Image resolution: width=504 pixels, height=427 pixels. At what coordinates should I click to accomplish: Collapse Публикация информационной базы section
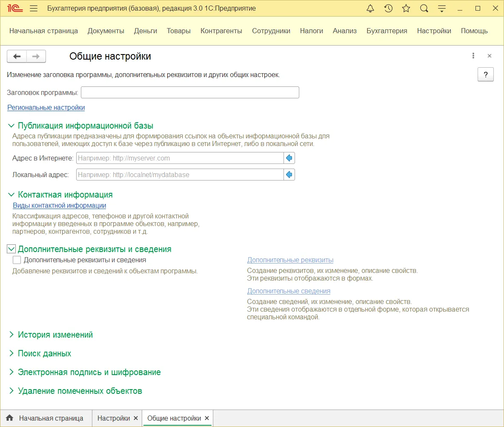coord(11,126)
